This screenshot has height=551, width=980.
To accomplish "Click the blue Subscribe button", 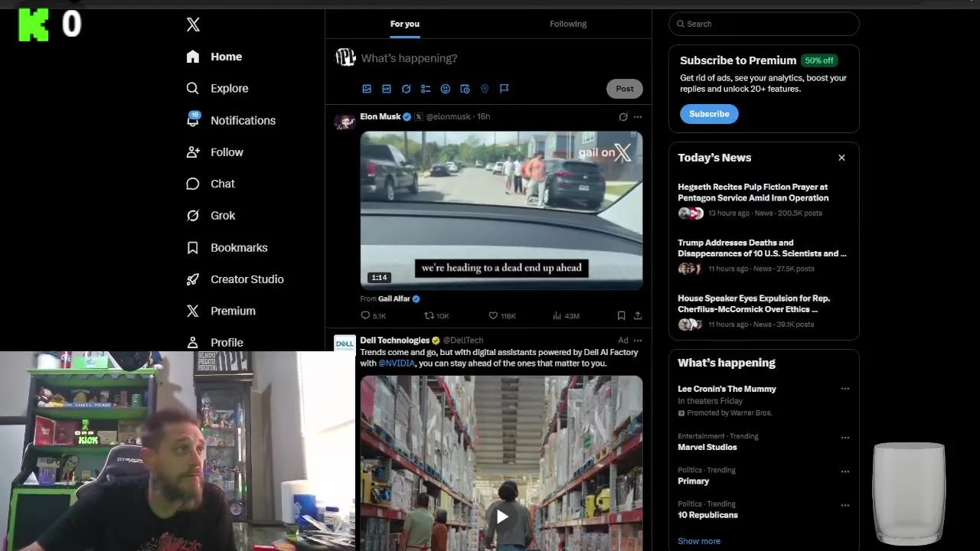I will click(709, 114).
